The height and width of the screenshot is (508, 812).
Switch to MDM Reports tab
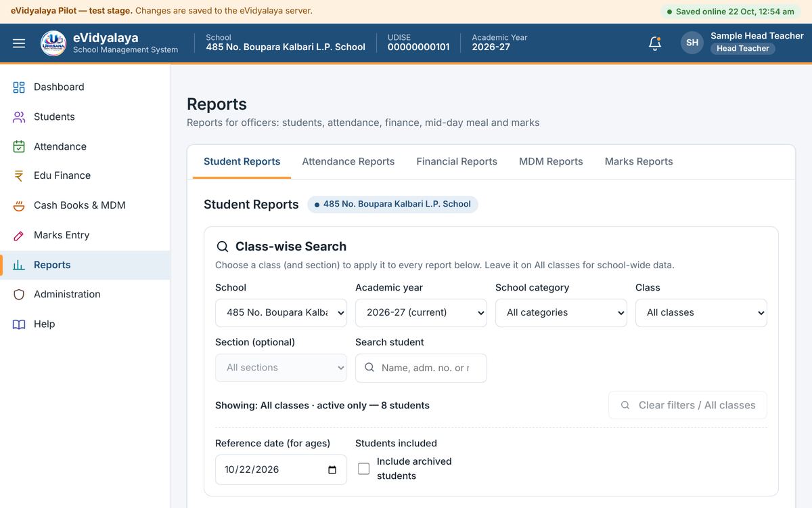(551, 162)
